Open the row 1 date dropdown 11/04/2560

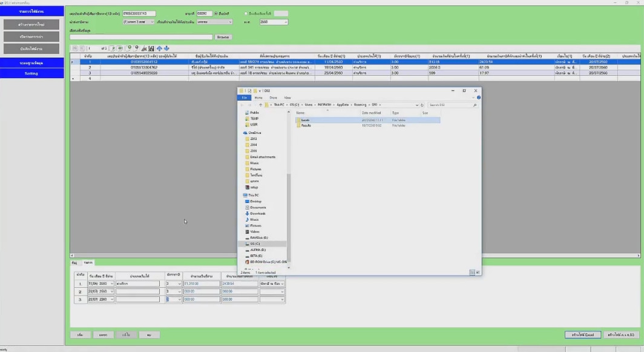pyautogui.click(x=112, y=284)
